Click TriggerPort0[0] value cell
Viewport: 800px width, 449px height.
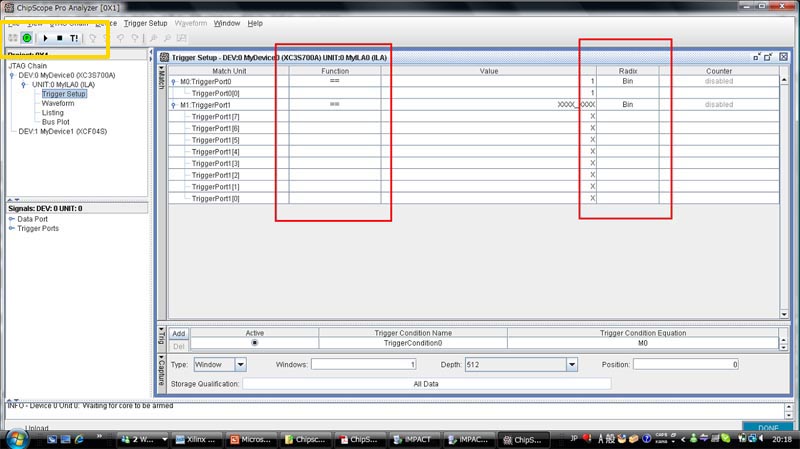[x=489, y=93]
